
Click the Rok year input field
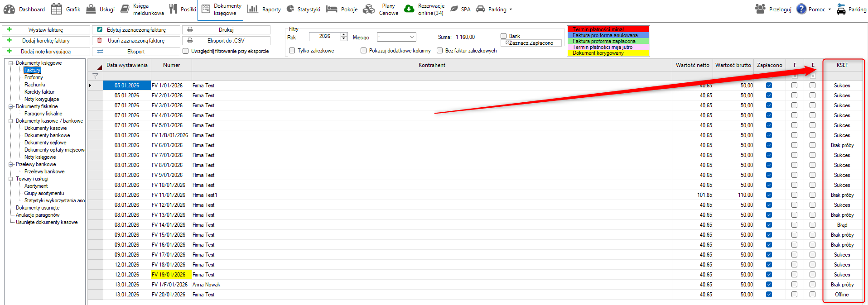click(325, 36)
